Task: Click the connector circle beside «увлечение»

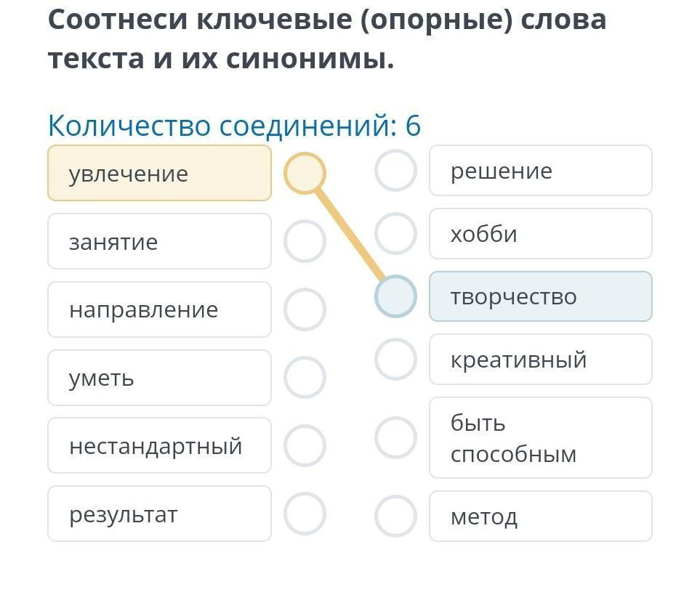Action: [x=305, y=173]
